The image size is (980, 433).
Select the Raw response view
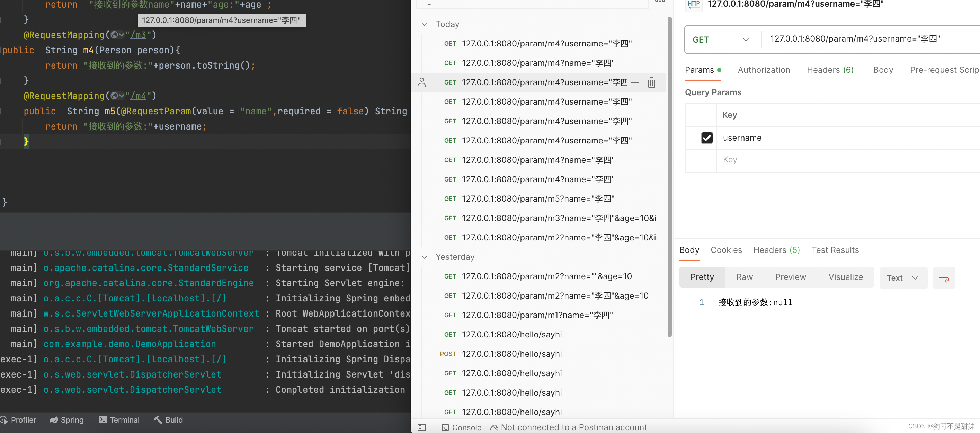744,277
